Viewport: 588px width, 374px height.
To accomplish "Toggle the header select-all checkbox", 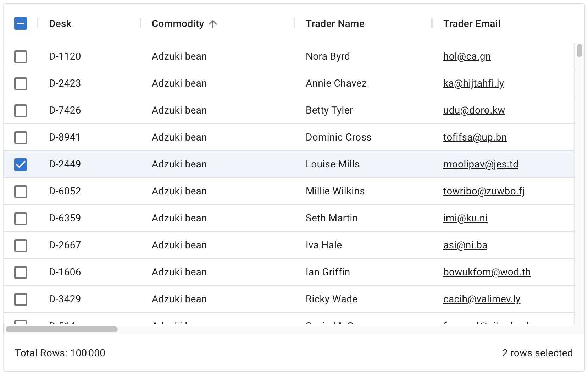I will 21,24.
